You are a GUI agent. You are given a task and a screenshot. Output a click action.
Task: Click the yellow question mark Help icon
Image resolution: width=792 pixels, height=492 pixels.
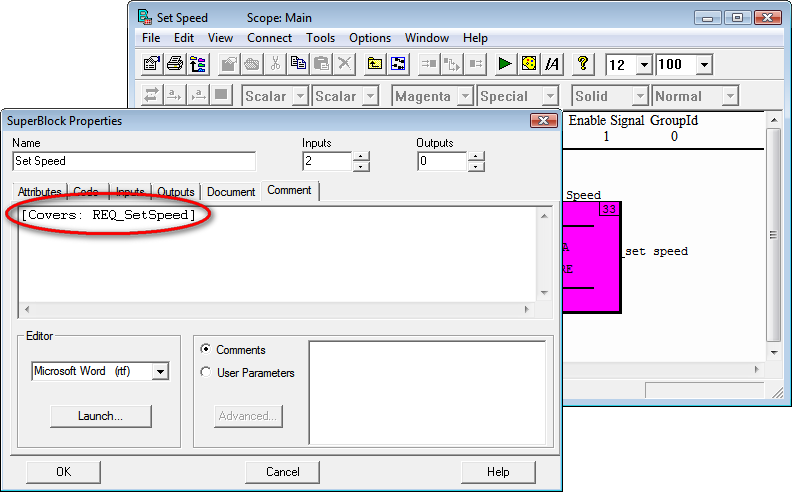(x=585, y=64)
